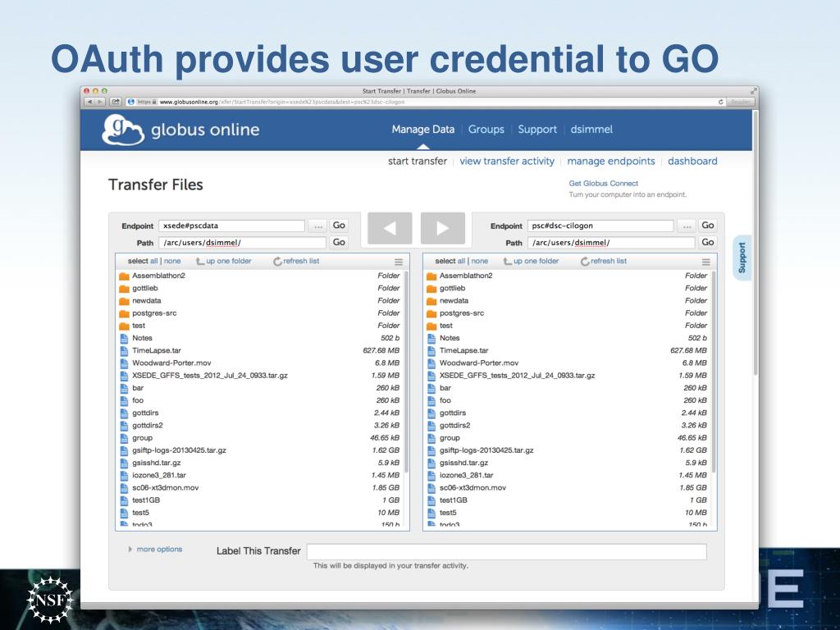Click the Notes file icon in right pane
The height and width of the screenshot is (630, 840).
pos(431,338)
